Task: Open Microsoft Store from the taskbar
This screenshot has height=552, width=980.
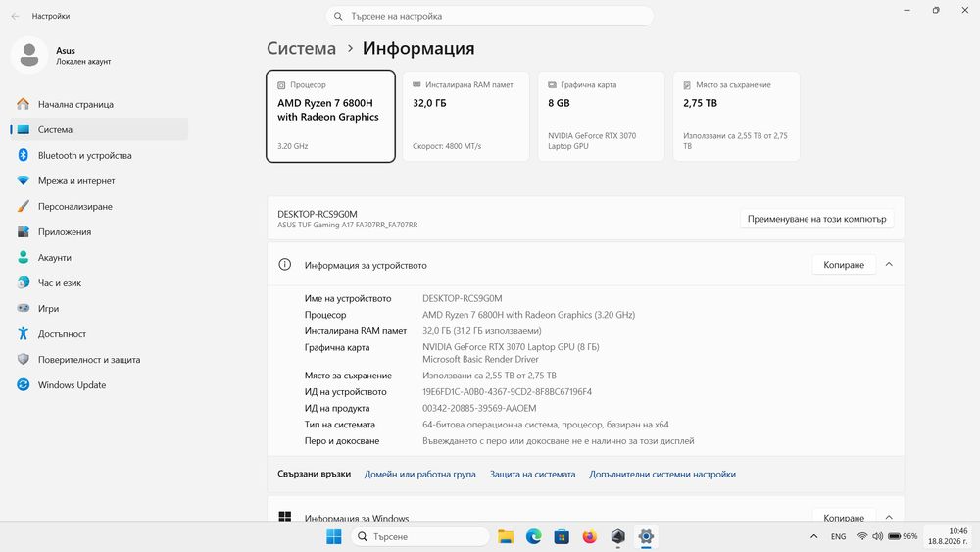Action: point(562,537)
